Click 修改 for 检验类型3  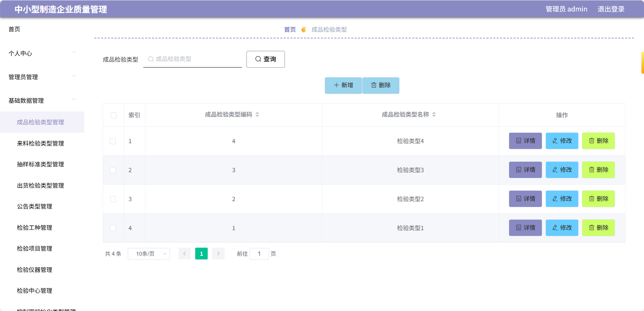562,170
